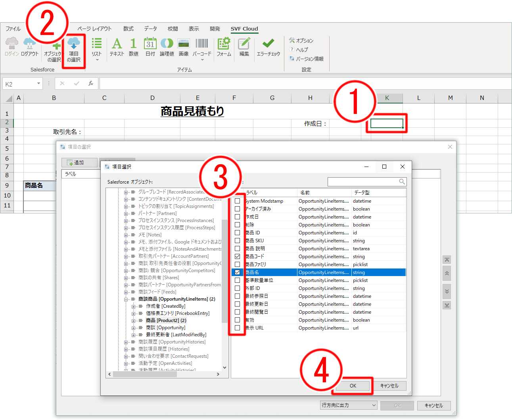
Task: Open ヘルプ
Action: tap(299, 50)
